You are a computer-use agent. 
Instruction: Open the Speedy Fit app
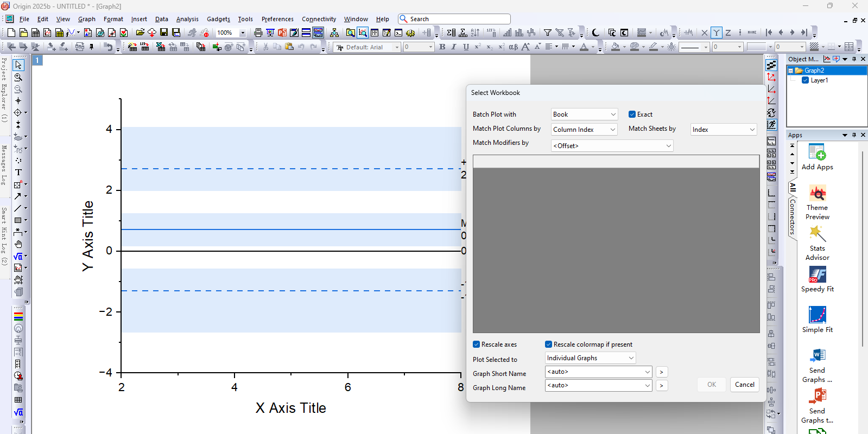point(817,279)
